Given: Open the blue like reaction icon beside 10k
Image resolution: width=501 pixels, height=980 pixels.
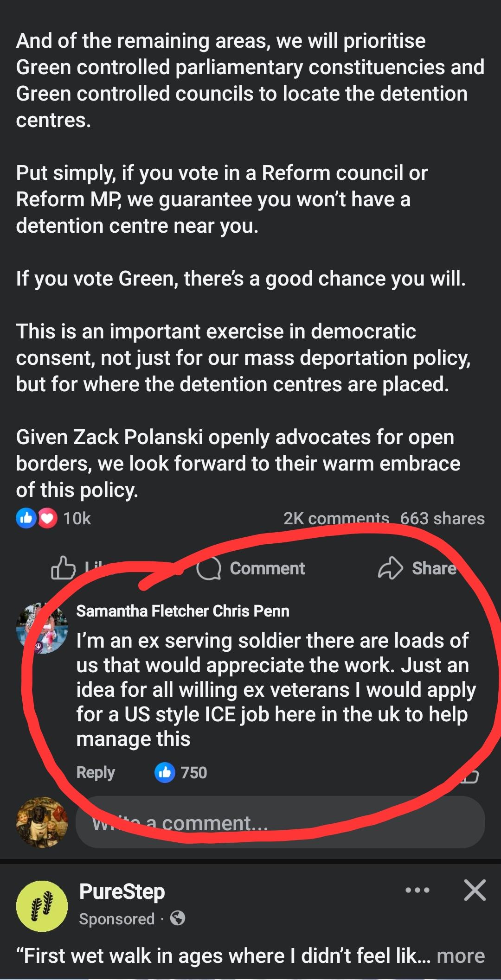Looking at the screenshot, I should coord(26,518).
